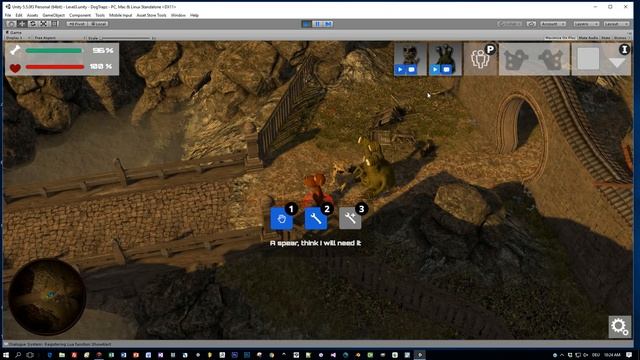Select the Rect transform tool
The height and width of the screenshot is (360, 640).
click(54, 24)
